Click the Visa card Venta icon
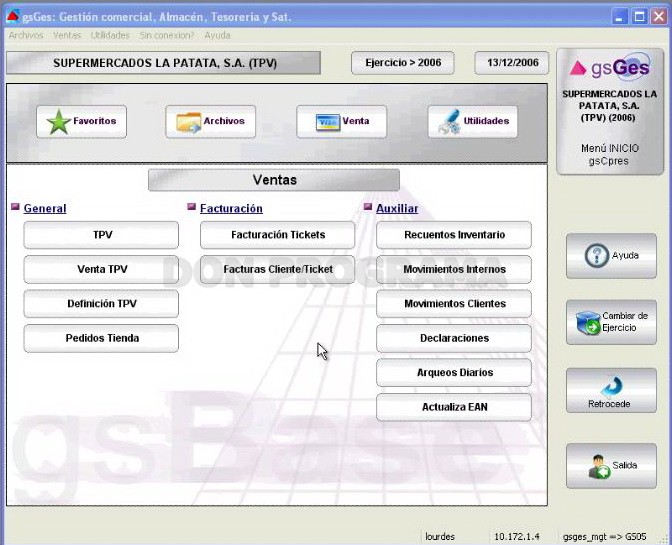 (x=327, y=122)
